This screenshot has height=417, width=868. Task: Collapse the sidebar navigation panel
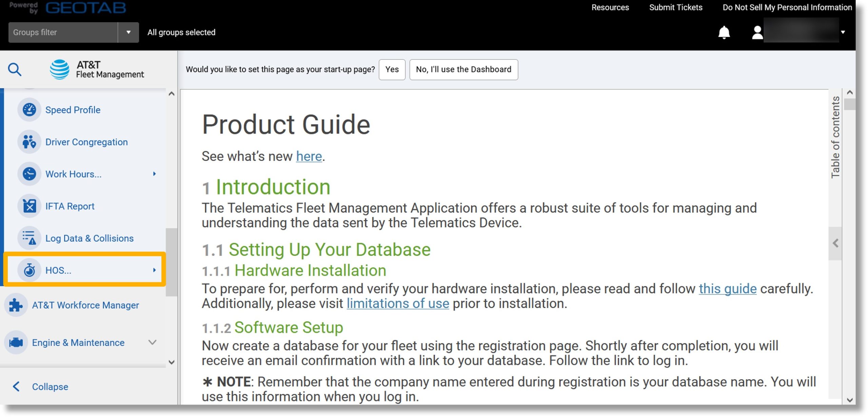[49, 386]
